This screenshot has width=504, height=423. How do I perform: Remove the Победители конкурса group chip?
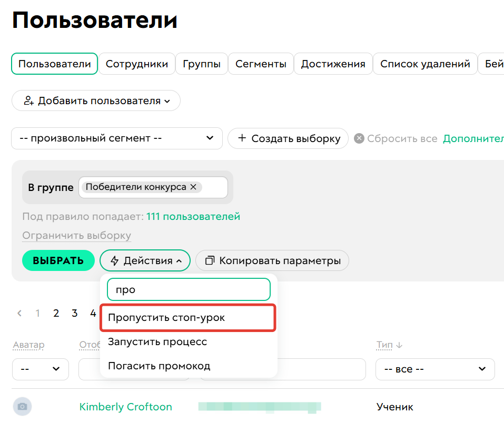[194, 187]
